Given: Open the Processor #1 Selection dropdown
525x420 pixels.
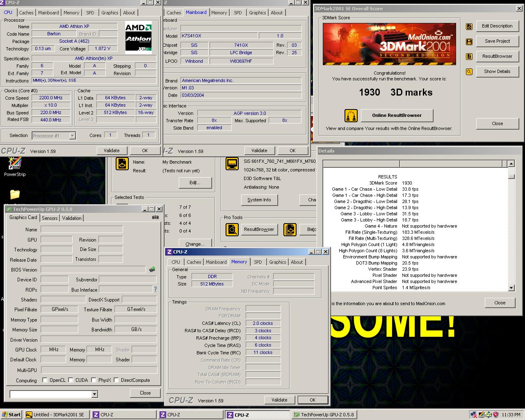Looking at the screenshot, I should coord(72,136).
